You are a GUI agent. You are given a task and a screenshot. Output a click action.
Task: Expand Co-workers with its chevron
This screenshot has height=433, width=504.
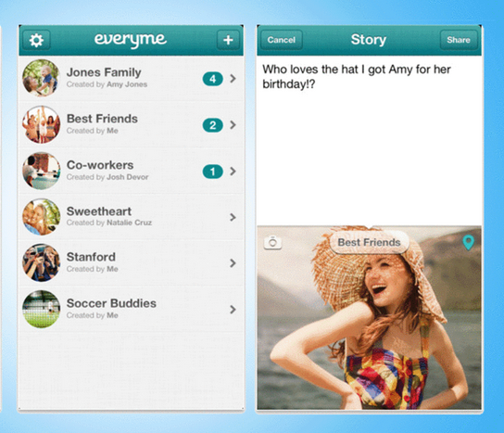(x=233, y=172)
